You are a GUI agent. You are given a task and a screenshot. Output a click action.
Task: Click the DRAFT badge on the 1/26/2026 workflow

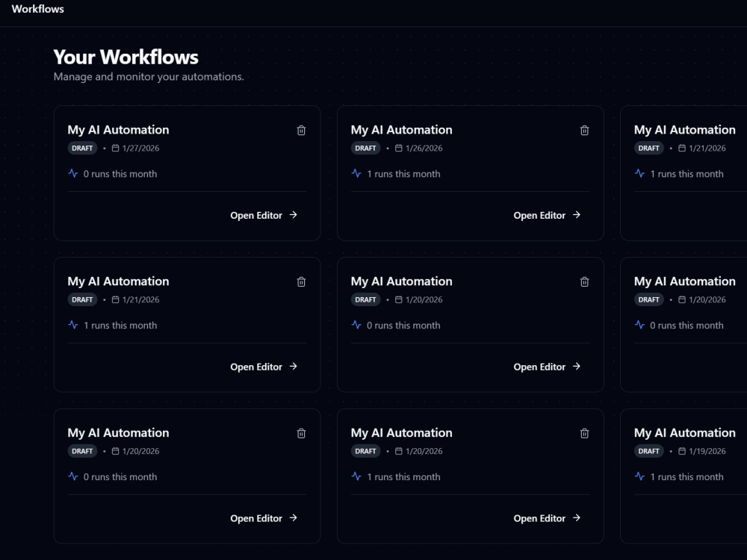[366, 148]
